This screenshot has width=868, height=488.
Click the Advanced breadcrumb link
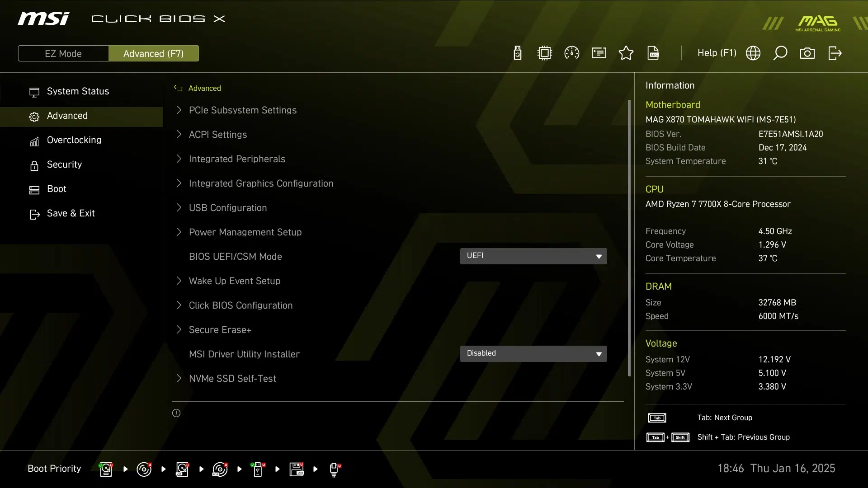[205, 88]
